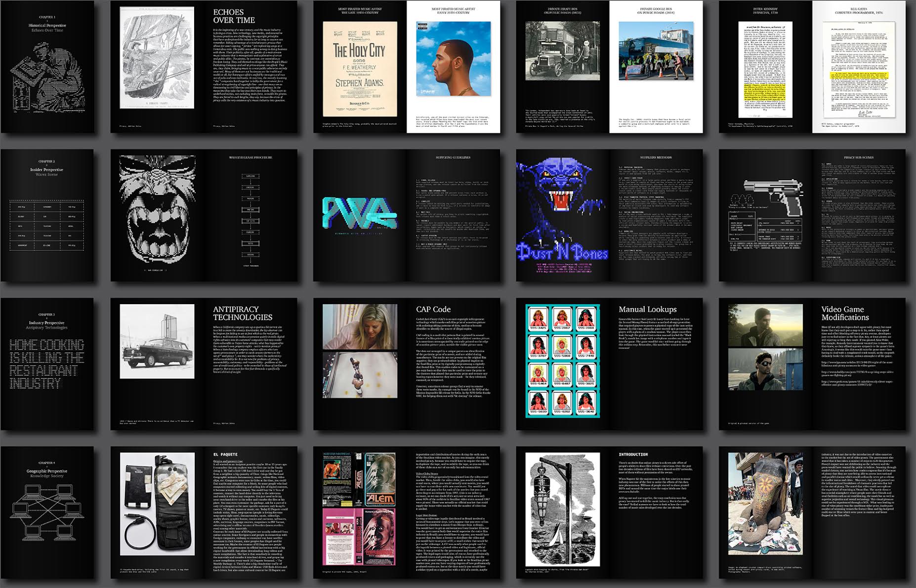
Task: Click the hard drive and pouch photo
Action: click(x=157, y=504)
